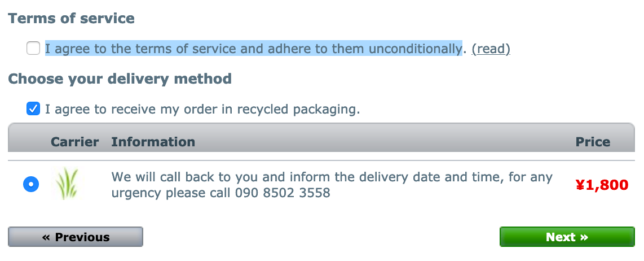Click the delivery date callback description text
644x261 pixels.
[x=332, y=185]
